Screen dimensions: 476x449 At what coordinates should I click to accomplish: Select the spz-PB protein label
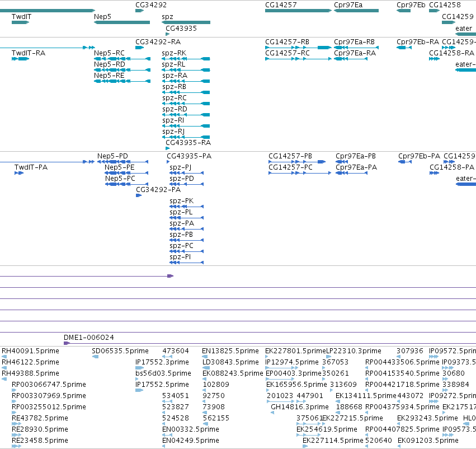pyautogui.click(x=181, y=235)
